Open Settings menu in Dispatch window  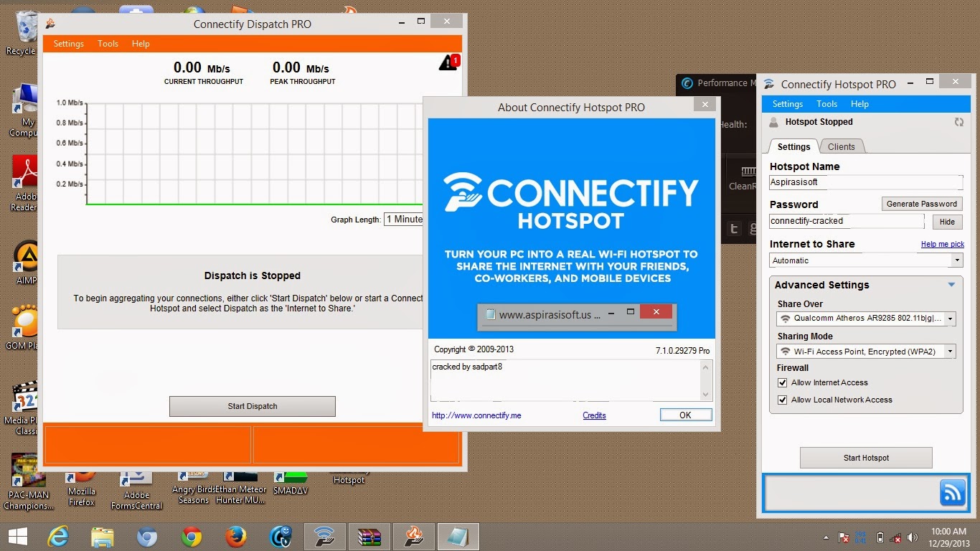(69, 44)
